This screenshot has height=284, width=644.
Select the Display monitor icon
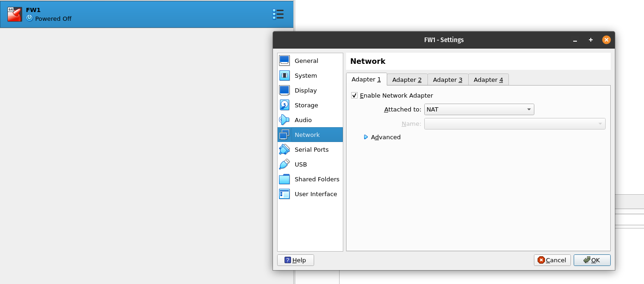[284, 90]
